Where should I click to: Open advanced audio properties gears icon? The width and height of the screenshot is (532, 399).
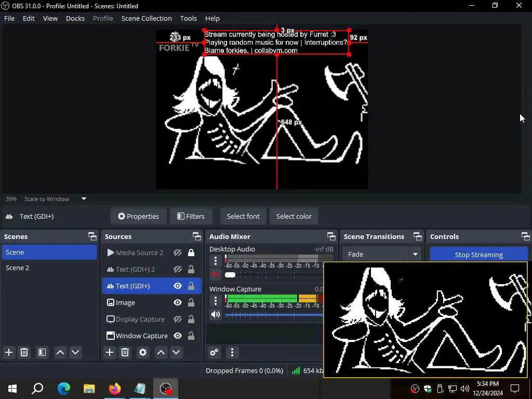(x=214, y=352)
